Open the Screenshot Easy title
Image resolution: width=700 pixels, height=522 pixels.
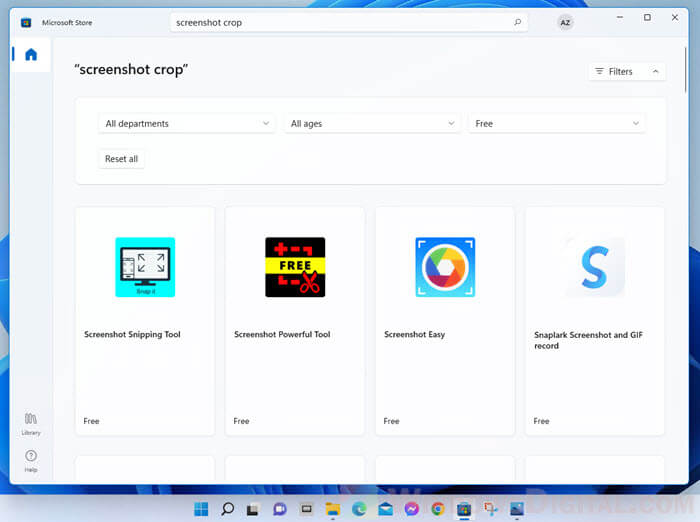tap(414, 334)
